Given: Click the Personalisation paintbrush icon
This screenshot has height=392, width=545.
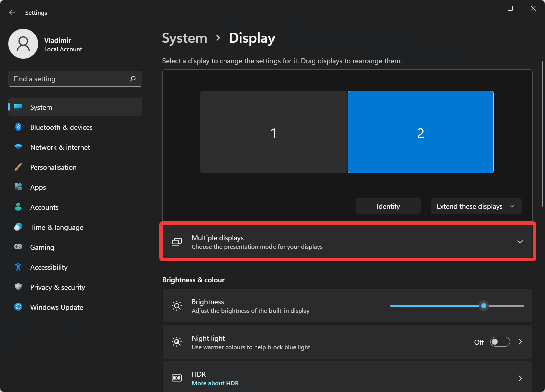Looking at the screenshot, I should (x=18, y=167).
